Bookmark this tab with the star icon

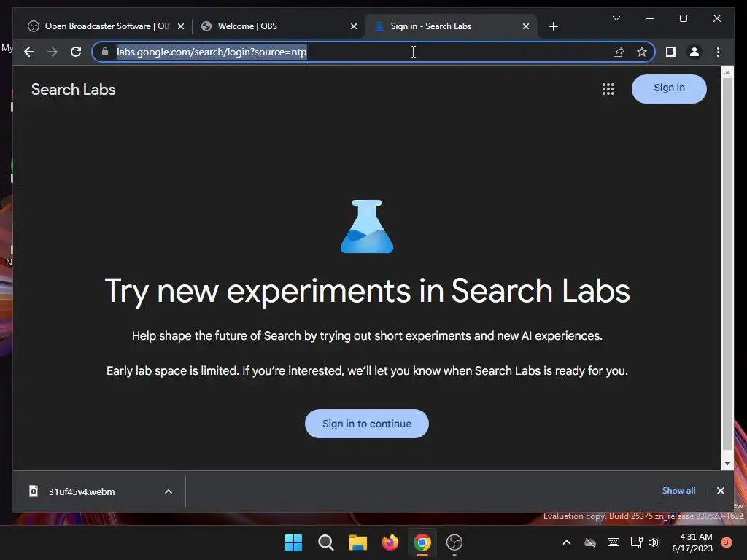click(642, 52)
